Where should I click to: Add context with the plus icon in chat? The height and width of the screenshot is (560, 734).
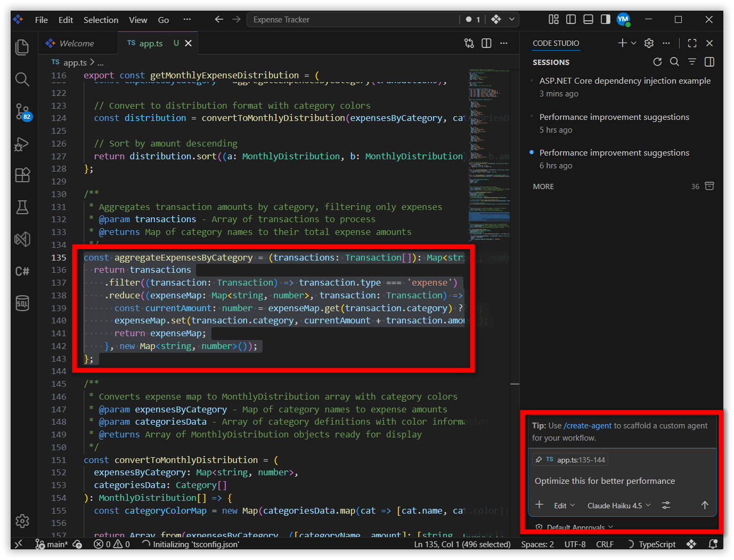540,505
